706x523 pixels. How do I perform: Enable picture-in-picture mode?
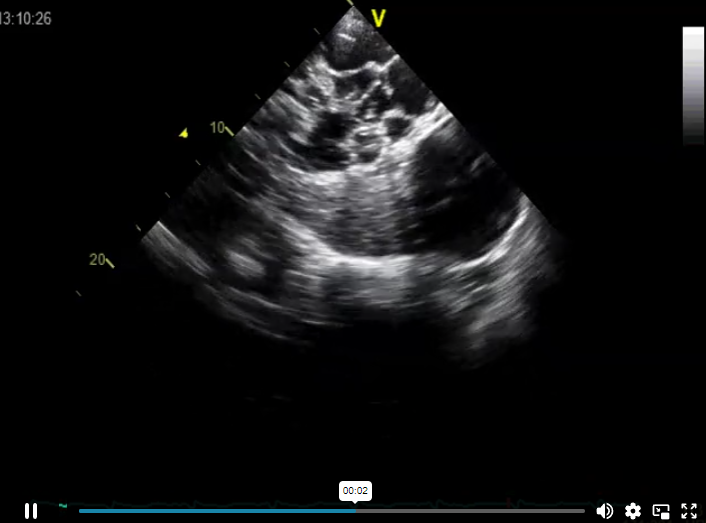point(661,511)
